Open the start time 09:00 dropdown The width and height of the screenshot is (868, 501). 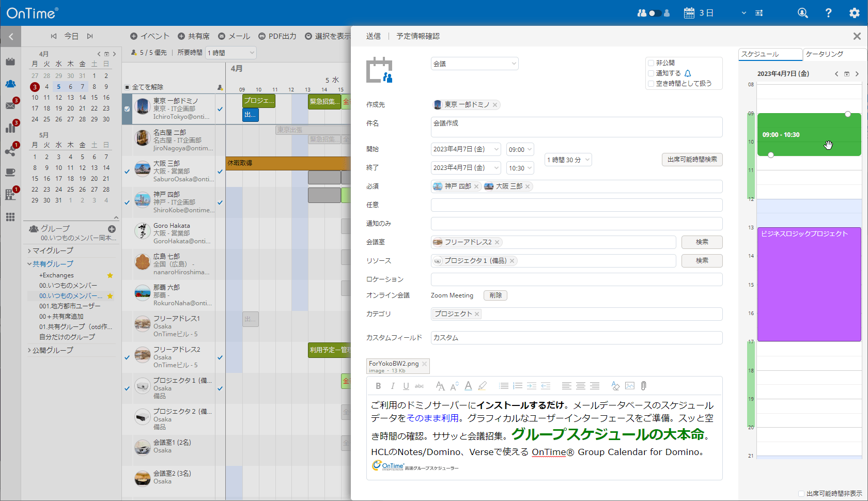520,150
